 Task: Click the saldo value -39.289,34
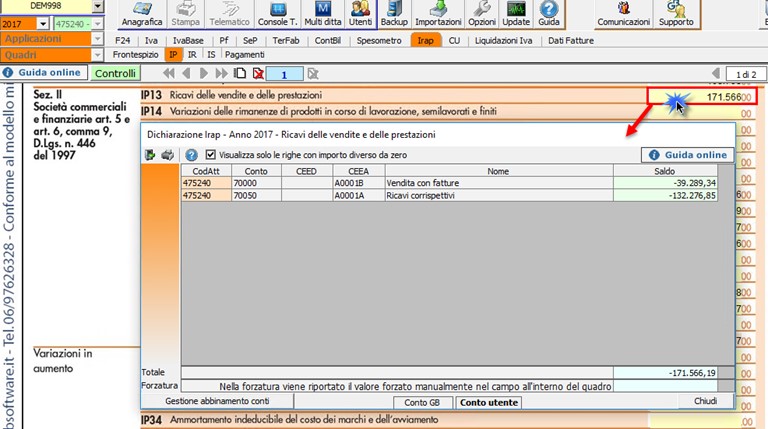665,183
